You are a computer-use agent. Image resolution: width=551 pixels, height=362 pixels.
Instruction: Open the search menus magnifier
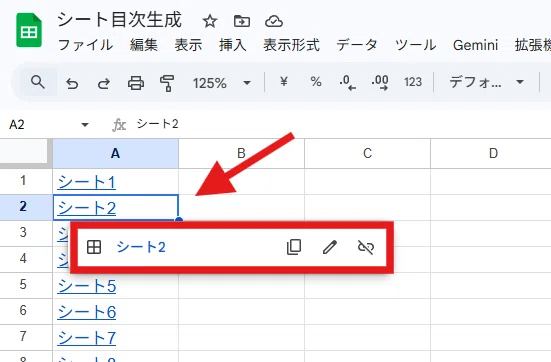point(38,83)
